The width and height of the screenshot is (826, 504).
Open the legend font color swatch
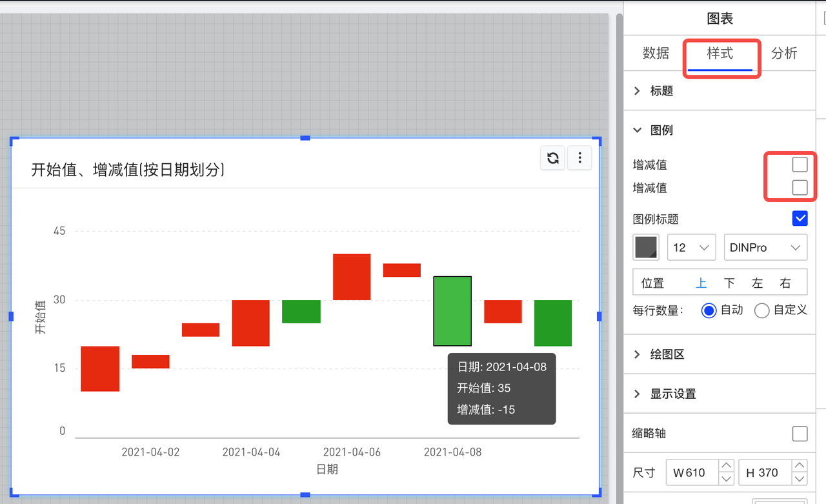pos(646,248)
